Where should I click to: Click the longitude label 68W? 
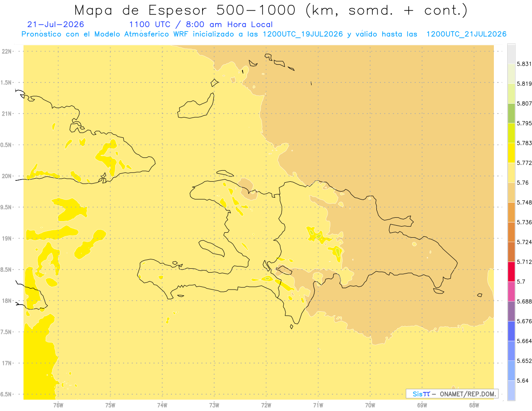click(474, 405)
